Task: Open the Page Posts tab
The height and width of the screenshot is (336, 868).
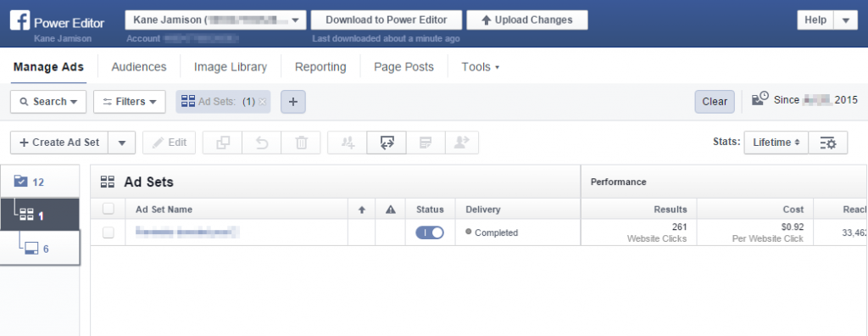Action: [x=404, y=67]
